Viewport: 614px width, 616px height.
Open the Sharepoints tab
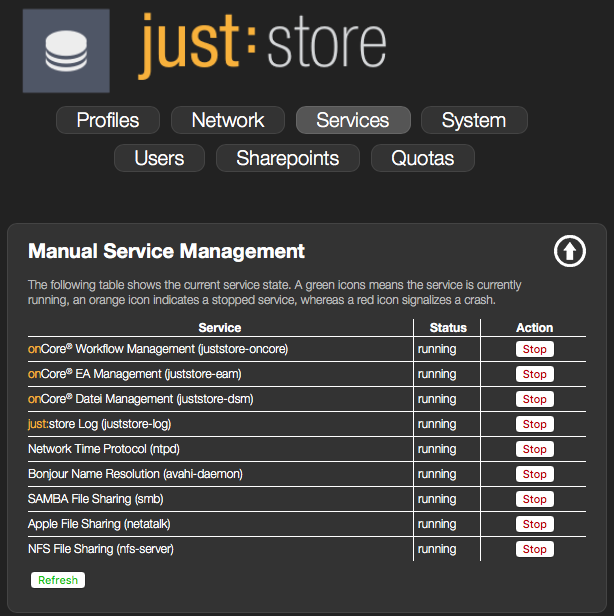[x=288, y=158]
